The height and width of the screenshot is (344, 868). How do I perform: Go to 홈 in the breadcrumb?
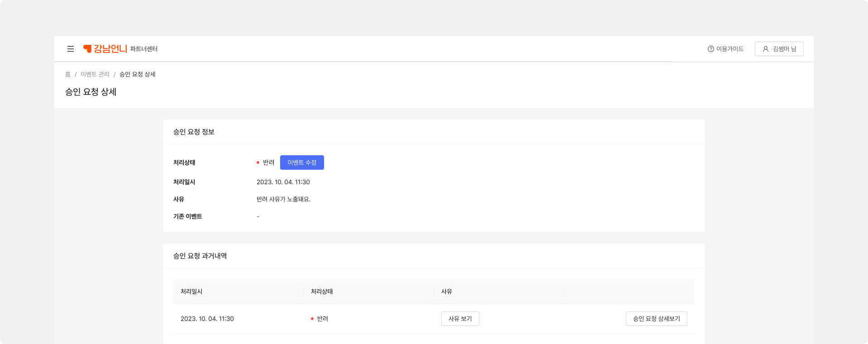click(x=68, y=74)
